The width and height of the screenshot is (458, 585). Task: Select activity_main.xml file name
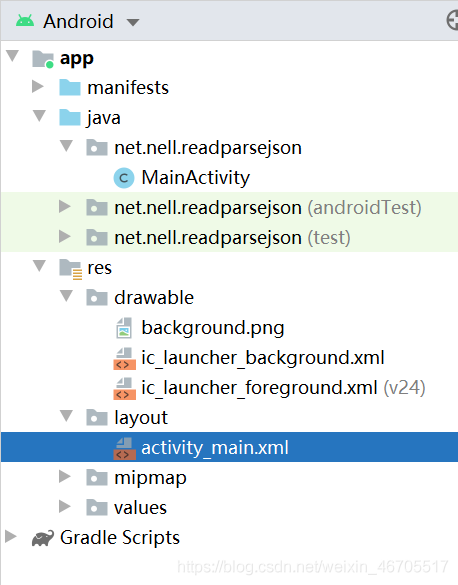point(215,448)
